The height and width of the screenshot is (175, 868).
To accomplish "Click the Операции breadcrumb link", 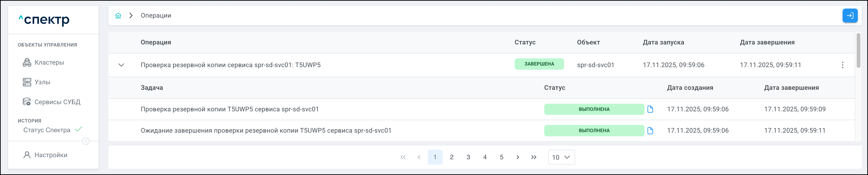I will click(156, 16).
